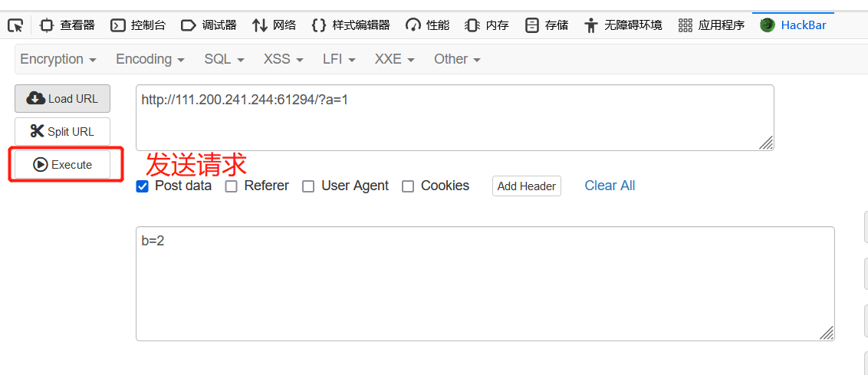Open the Inspector (查看器) panel
This screenshot has width=868, height=375.
point(67,25)
